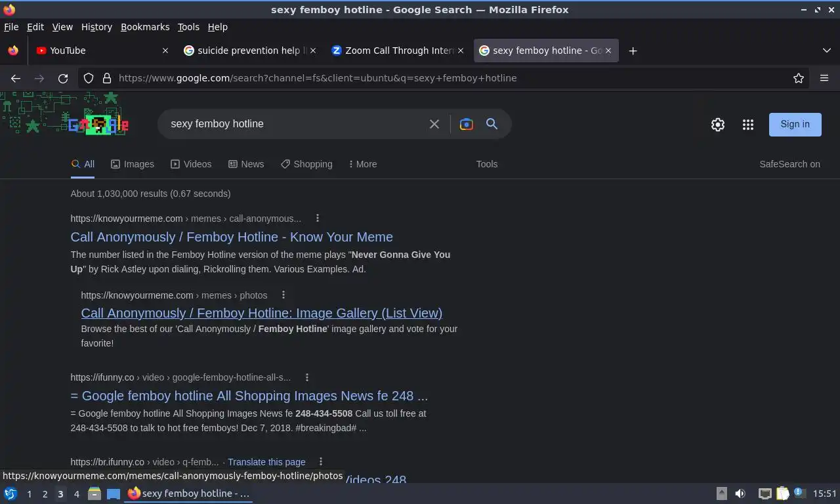Open the pinned Firefox tab
This screenshot has height=504, width=840.
13,51
